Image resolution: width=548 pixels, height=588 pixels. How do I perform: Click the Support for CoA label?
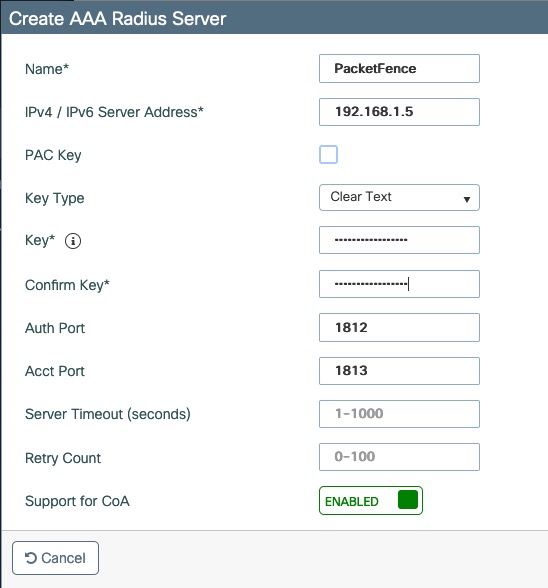(77, 501)
